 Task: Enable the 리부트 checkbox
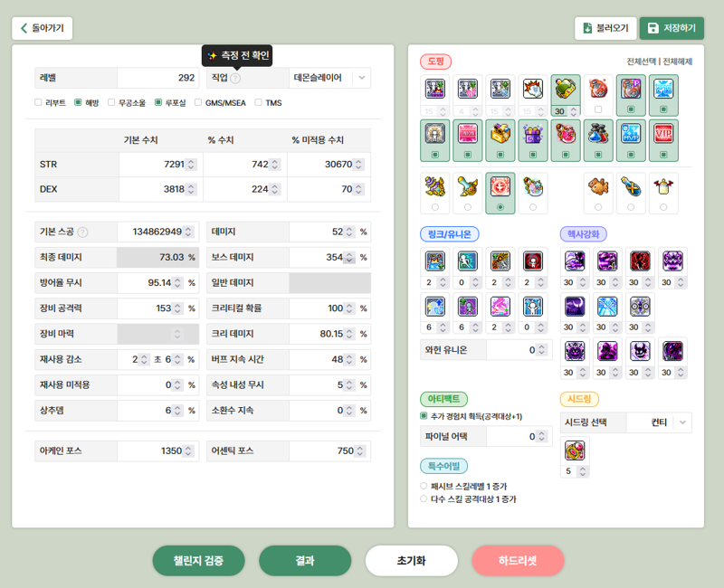[38, 102]
